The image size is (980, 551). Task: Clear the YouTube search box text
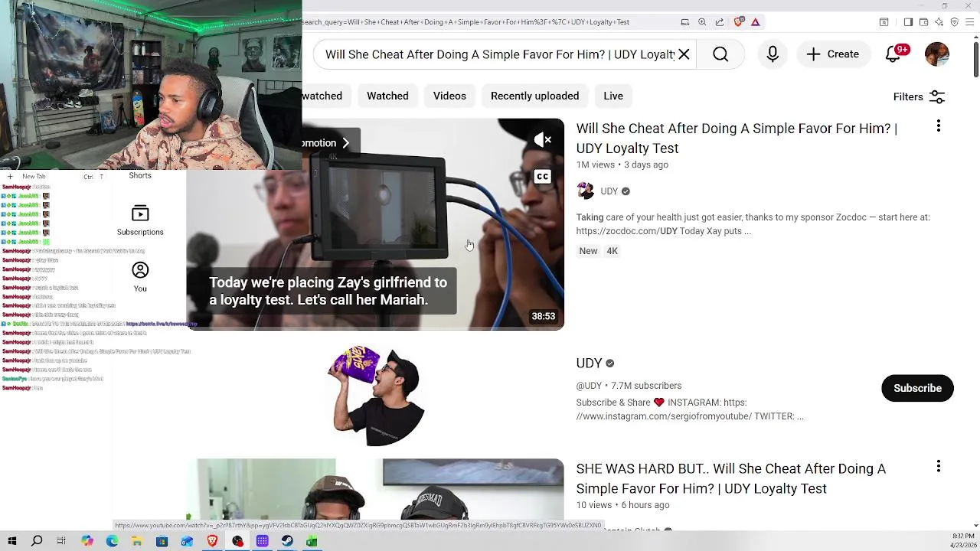point(684,54)
